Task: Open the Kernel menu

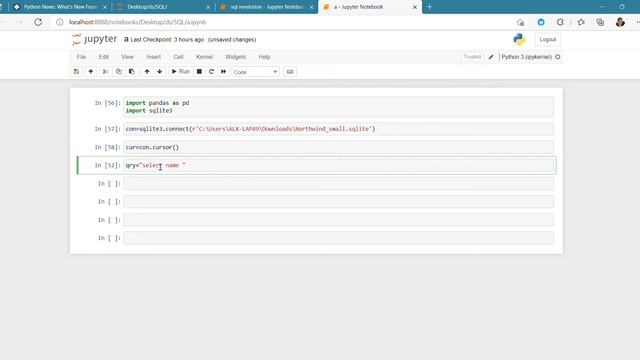Action: [x=204, y=57]
